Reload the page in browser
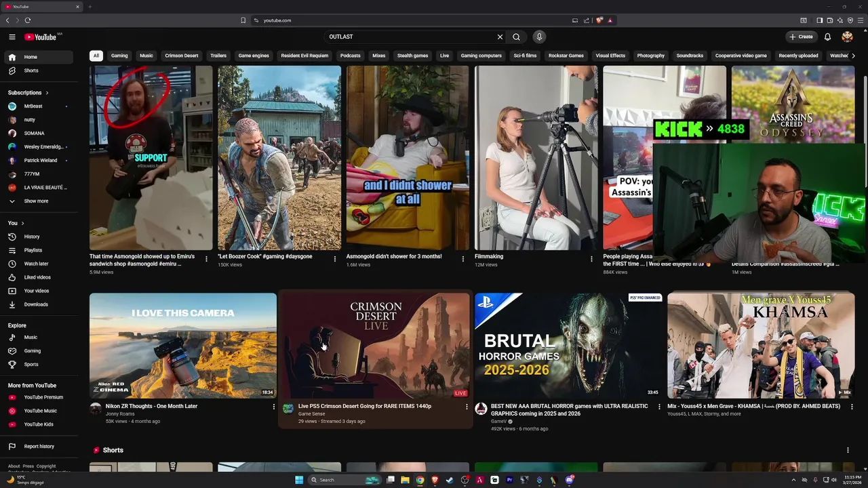The height and width of the screenshot is (488, 868). coord(28,20)
